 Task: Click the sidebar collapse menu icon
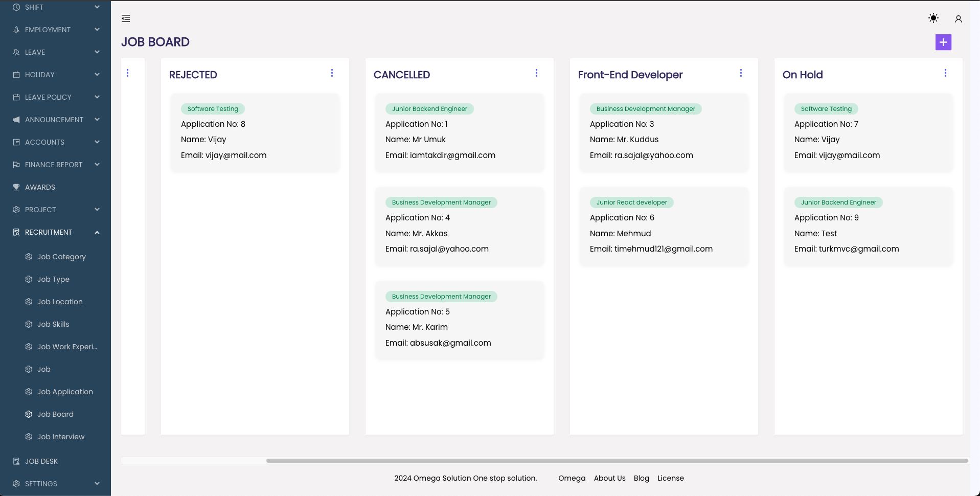(x=126, y=19)
